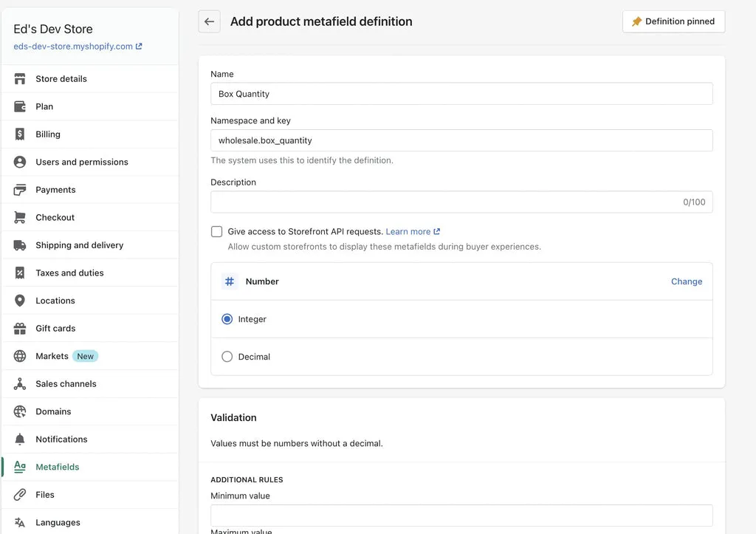
Task: Click the Notifications bell icon
Action: click(20, 439)
